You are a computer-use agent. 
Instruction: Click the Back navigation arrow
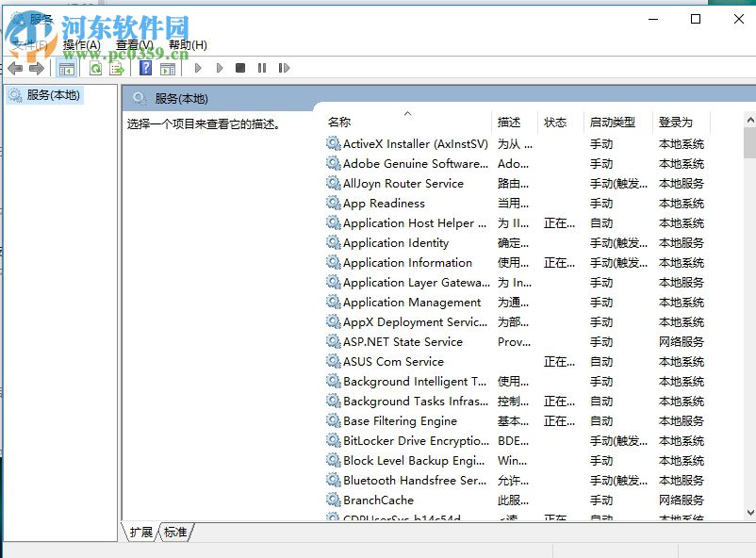coord(13,68)
